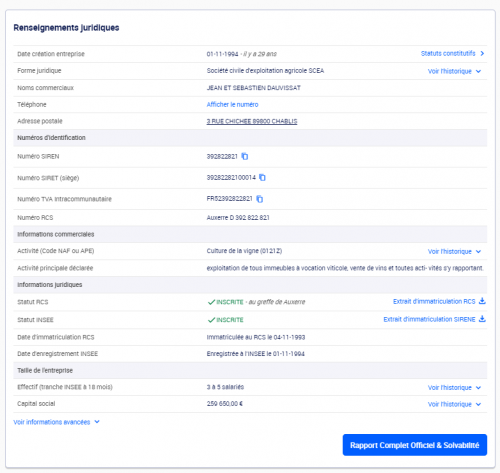500x473 pixels.
Task: Click capital value 259 650,00 €
Action: point(225,404)
